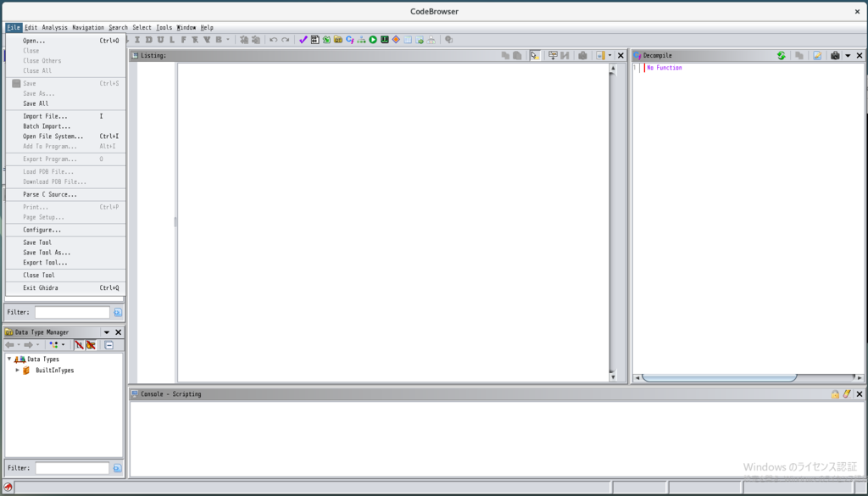868x496 pixels.
Task: Open Data Type Manager panel menu arrow
Action: (x=107, y=332)
